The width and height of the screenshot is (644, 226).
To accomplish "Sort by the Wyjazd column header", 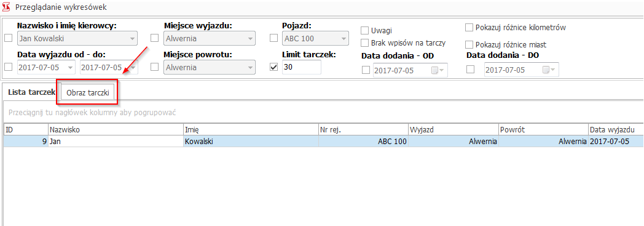I will coord(454,130).
